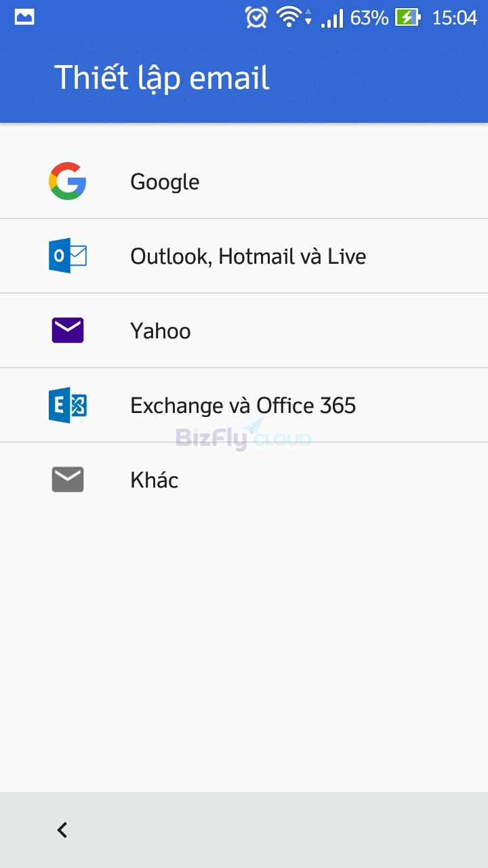Tap the 63% battery percentage
The height and width of the screenshot is (868, 488).
pyautogui.click(x=369, y=18)
